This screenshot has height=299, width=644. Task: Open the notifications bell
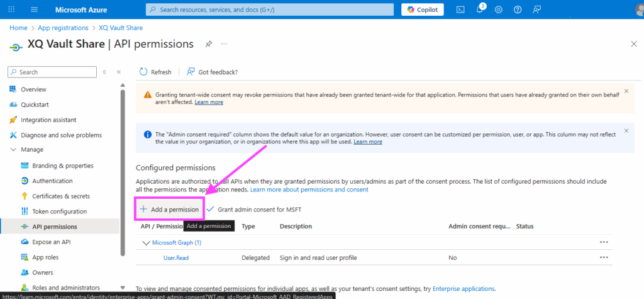click(x=480, y=9)
